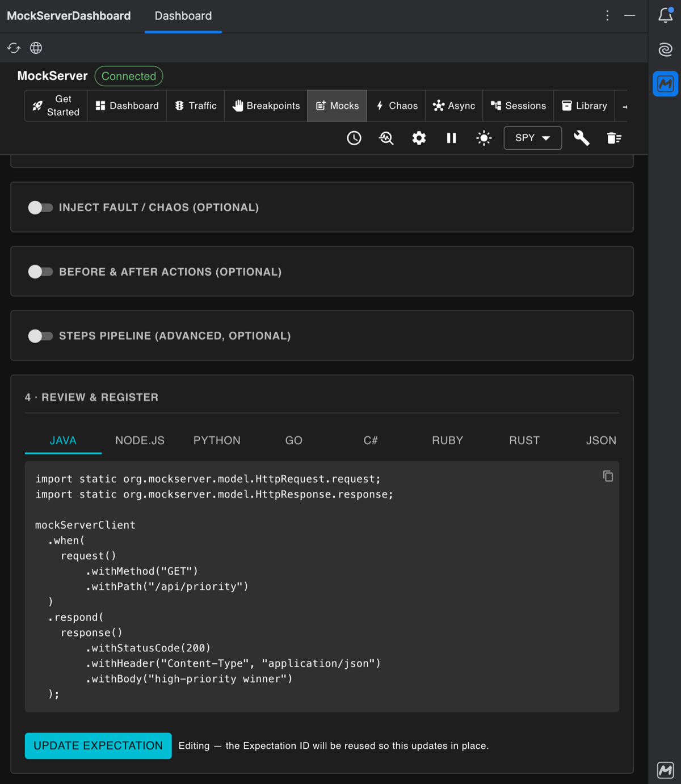Select the JAVA code tab
681x784 pixels.
(63, 440)
